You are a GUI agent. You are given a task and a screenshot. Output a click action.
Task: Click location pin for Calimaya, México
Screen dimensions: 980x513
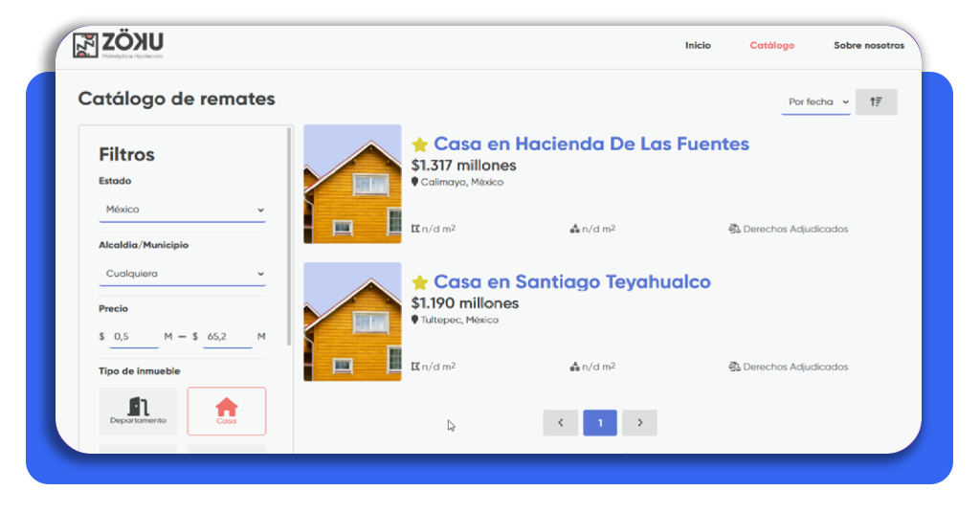414,182
